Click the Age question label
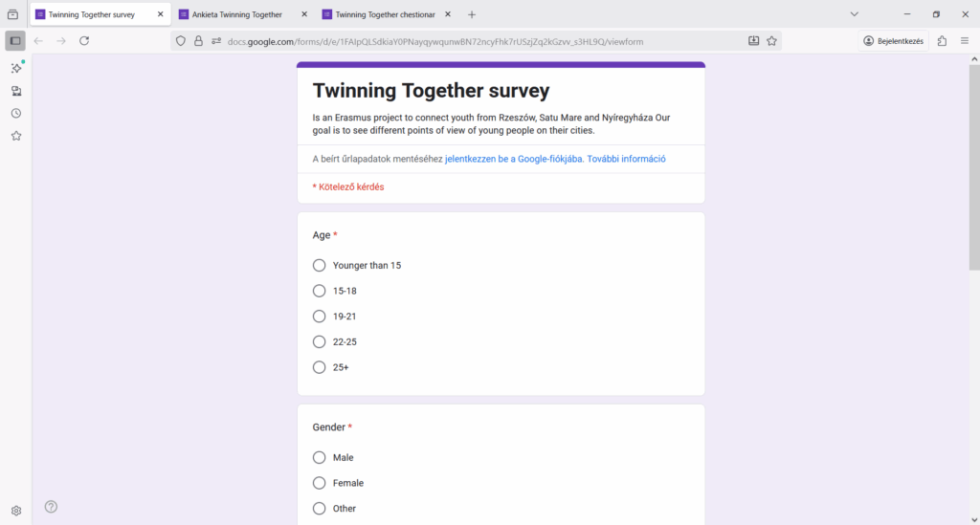This screenshot has width=980, height=525. tap(322, 235)
